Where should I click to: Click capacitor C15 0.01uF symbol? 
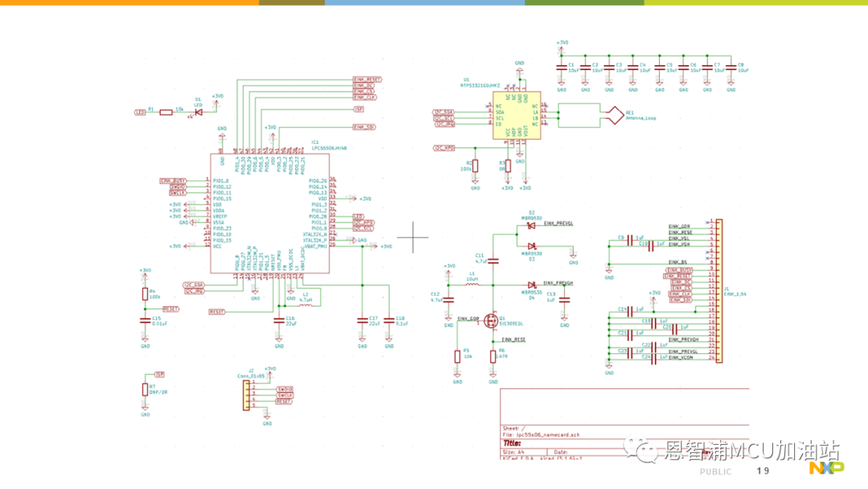click(x=145, y=321)
